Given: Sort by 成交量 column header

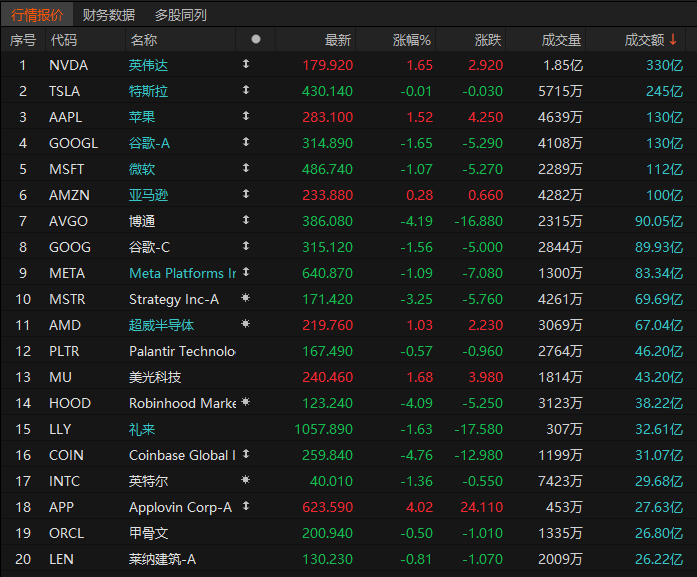Looking at the screenshot, I should click(x=561, y=40).
